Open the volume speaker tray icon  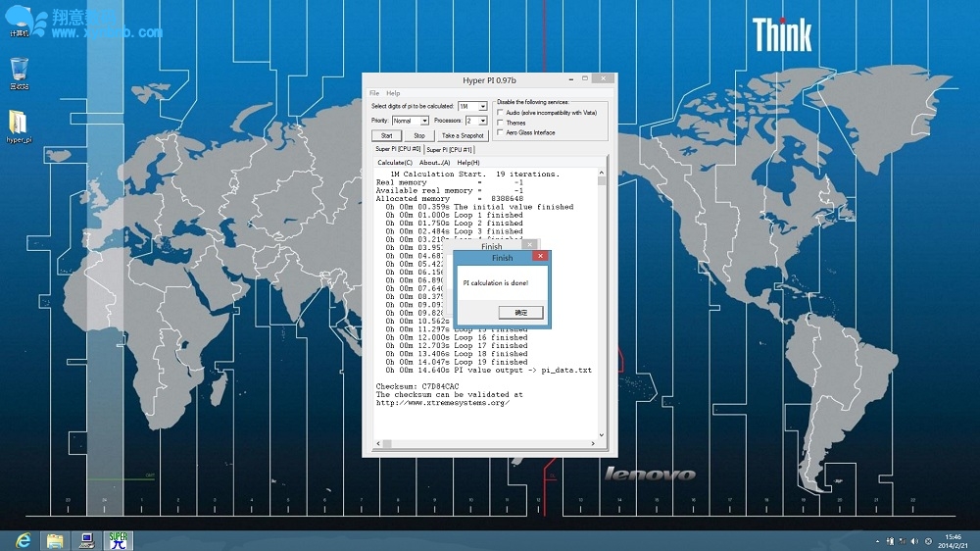915,541
